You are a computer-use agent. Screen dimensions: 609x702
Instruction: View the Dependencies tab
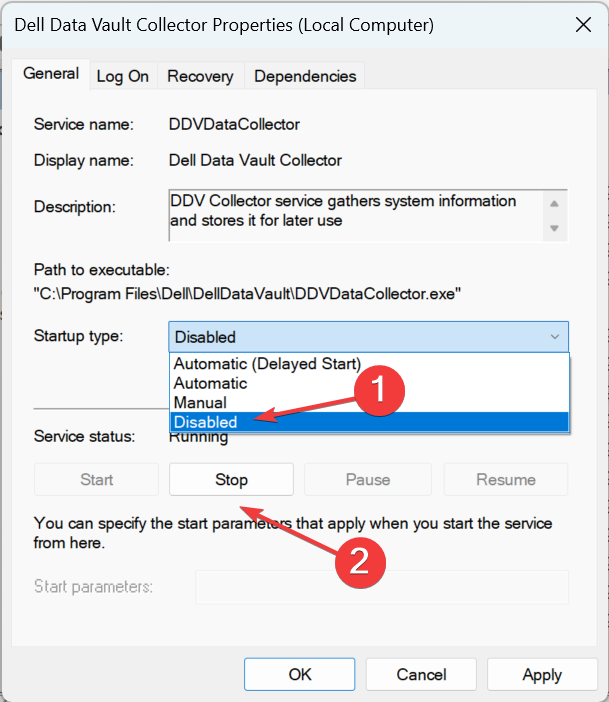coord(305,76)
